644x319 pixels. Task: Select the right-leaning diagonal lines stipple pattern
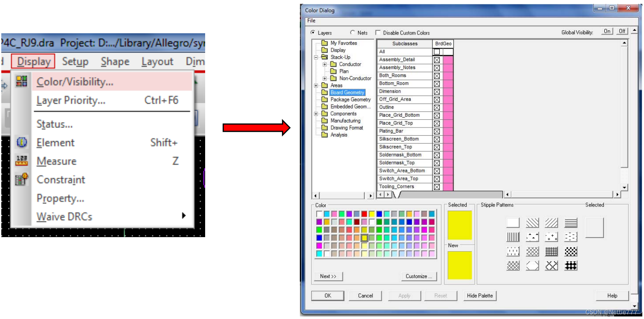click(x=551, y=223)
